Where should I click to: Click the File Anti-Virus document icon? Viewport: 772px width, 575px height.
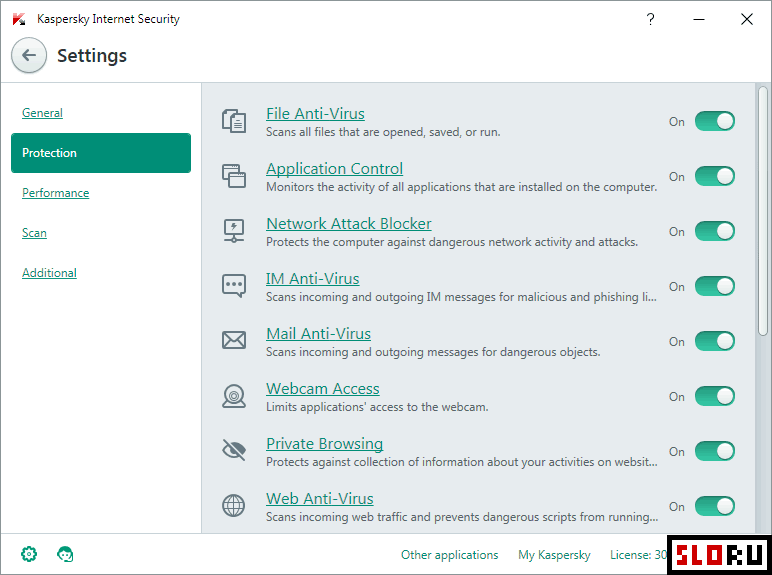(x=234, y=121)
